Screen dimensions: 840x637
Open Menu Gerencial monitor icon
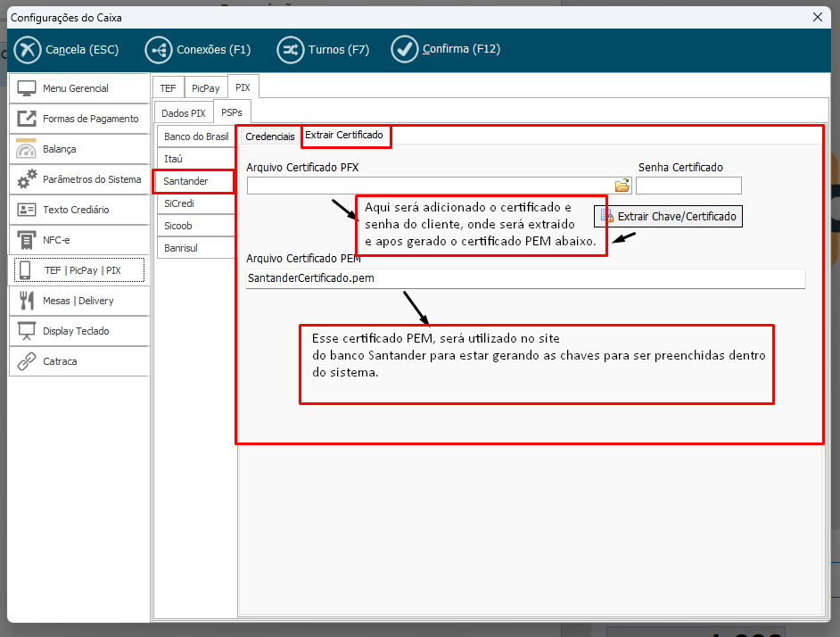pos(27,88)
